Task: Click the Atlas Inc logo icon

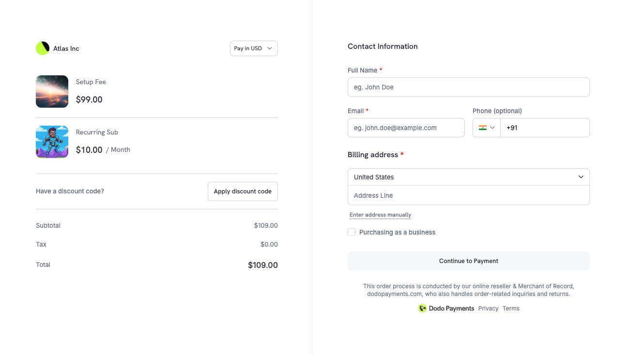Action: pyautogui.click(x=43, y=48)
